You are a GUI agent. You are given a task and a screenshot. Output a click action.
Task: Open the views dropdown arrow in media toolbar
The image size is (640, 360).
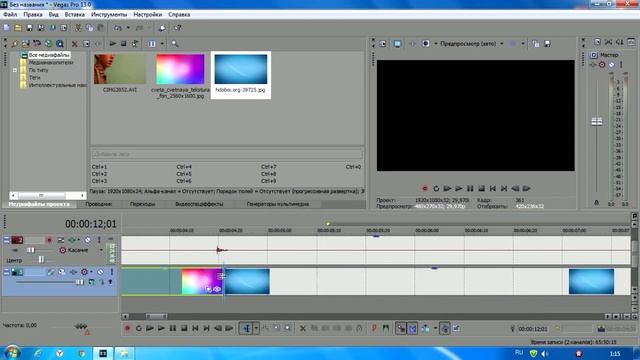[162, 44]
